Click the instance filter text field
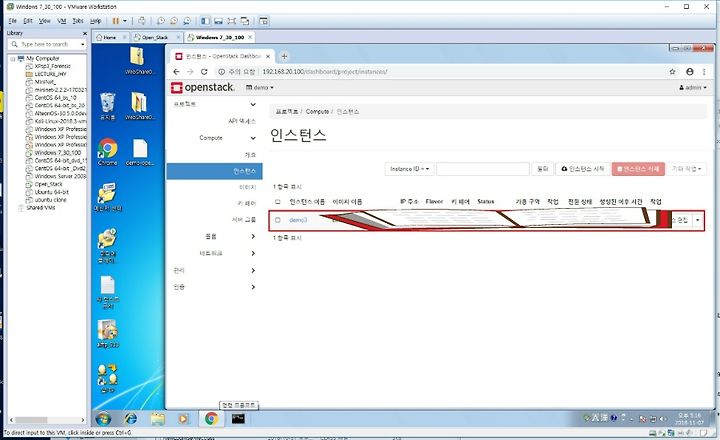This screenshot has height=440, width=720. click(x=483, y=169)
